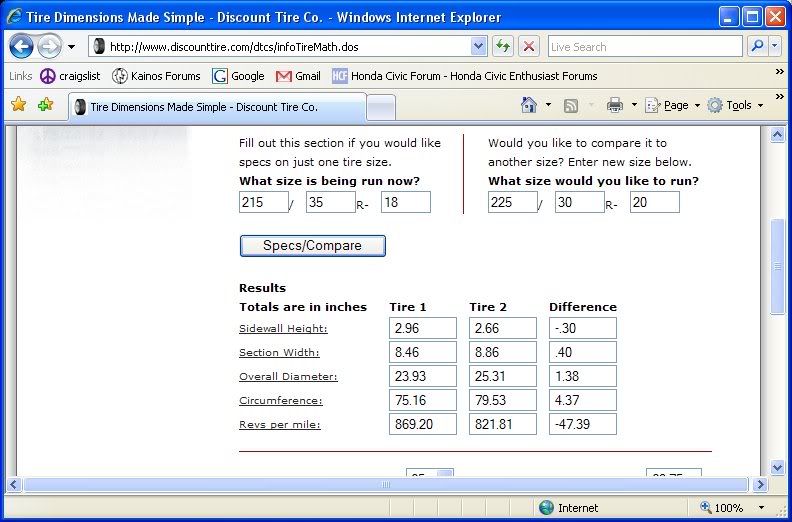792x522 pixels.
Task: Open search provider options dropdown
Action: (776, 46)
